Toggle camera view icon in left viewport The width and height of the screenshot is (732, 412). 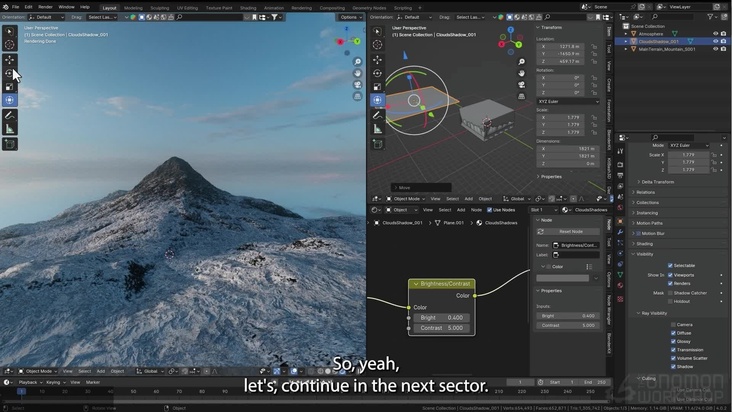358,84
